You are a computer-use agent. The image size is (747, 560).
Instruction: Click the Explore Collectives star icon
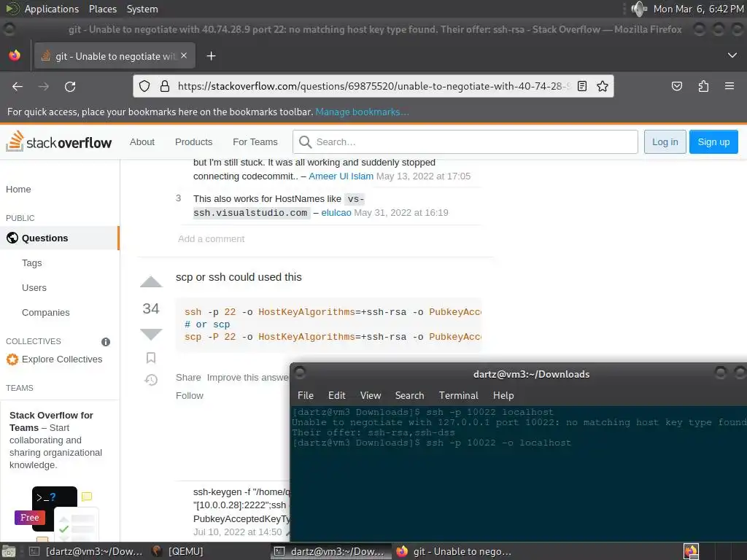click(12, 359)
